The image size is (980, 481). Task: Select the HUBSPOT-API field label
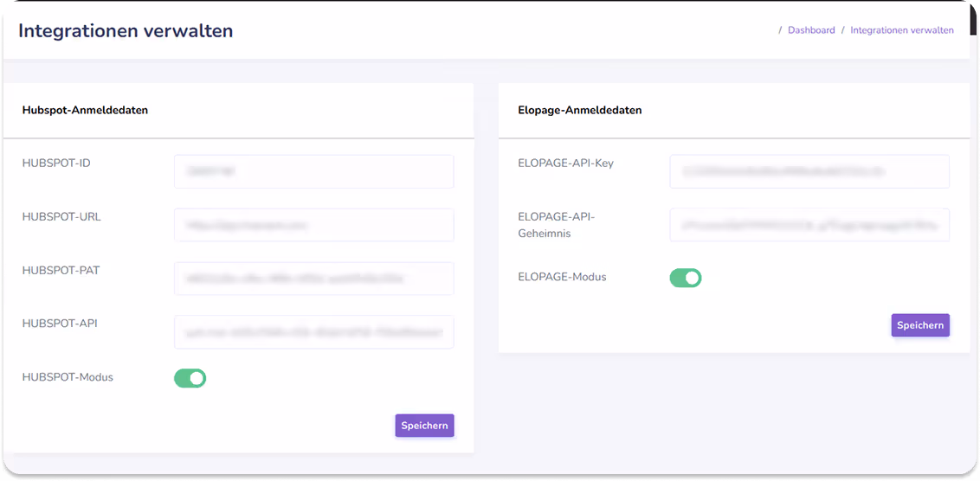(x=60, y=324)
